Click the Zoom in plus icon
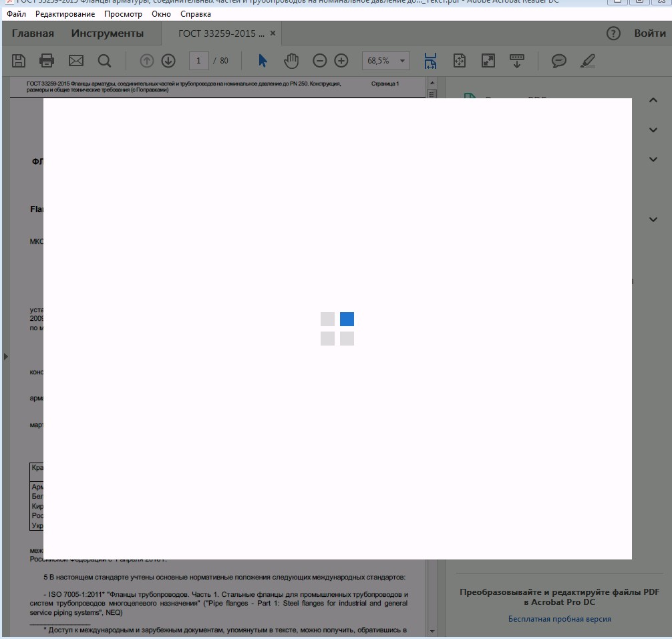Image resolution: width=672 pixels, height=639 pixels. [x=341, y=61]
